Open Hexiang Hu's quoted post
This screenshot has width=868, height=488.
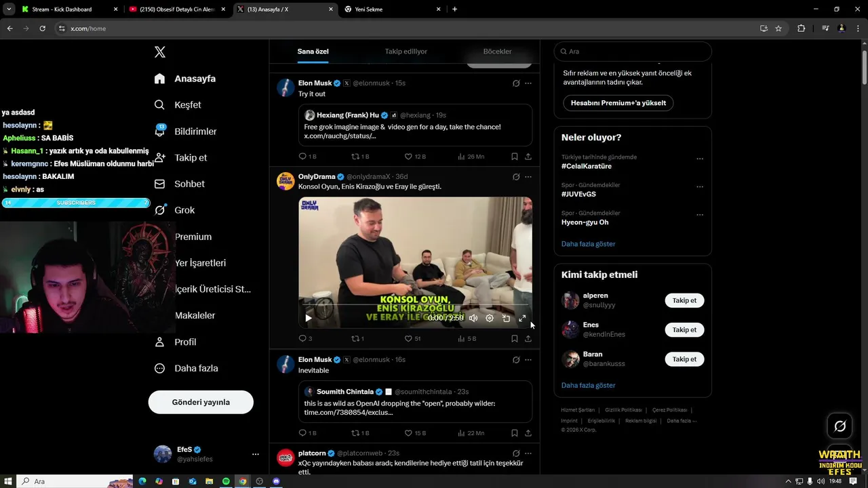(x=415, y=125)
